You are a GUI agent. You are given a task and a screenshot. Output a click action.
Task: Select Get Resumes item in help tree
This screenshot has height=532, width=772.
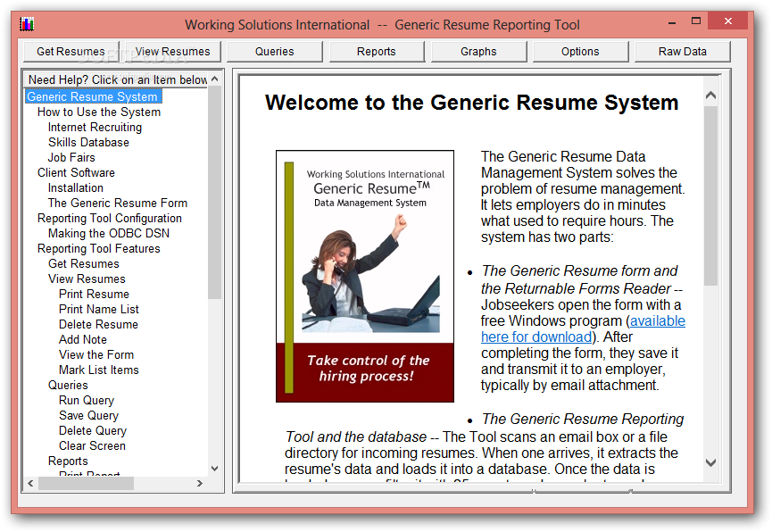click(x=84, y=264)
